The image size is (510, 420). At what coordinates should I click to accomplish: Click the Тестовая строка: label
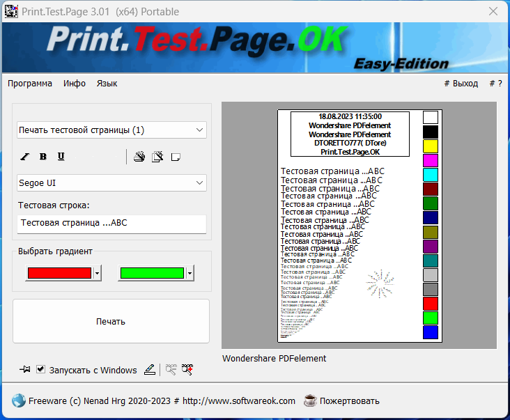[54, 205]
